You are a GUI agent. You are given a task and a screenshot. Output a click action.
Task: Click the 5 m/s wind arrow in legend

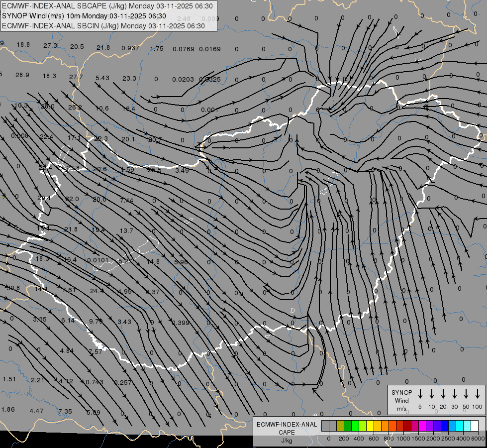tap(420, 394)
